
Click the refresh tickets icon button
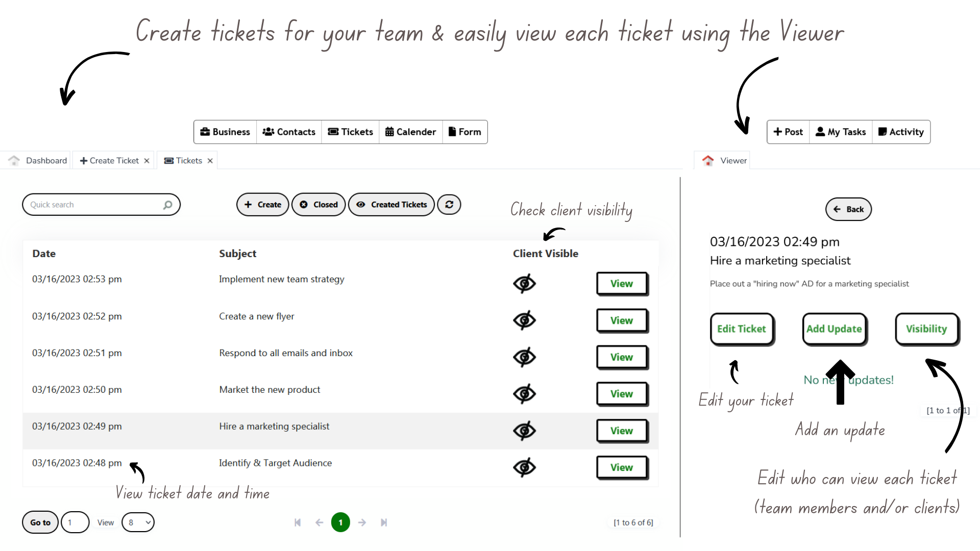449,205
